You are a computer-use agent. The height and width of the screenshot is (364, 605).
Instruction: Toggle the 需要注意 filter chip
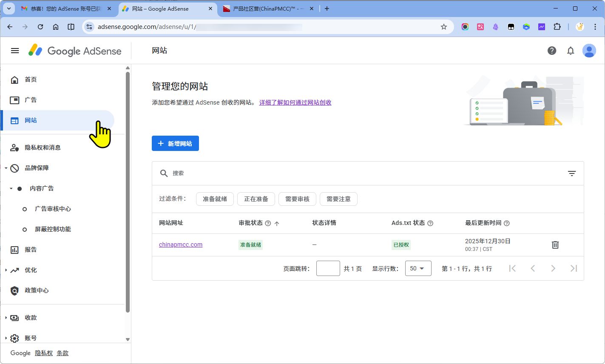(338, 199)
